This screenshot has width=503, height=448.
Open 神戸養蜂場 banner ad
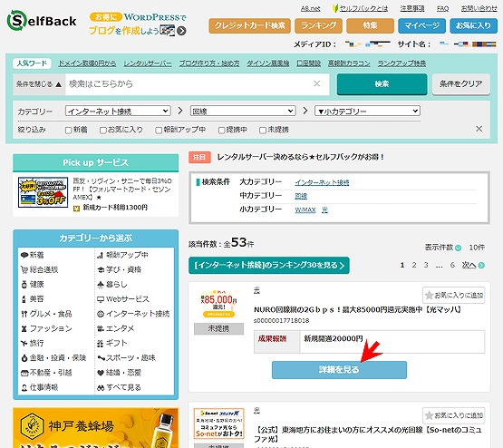(95, 428)
